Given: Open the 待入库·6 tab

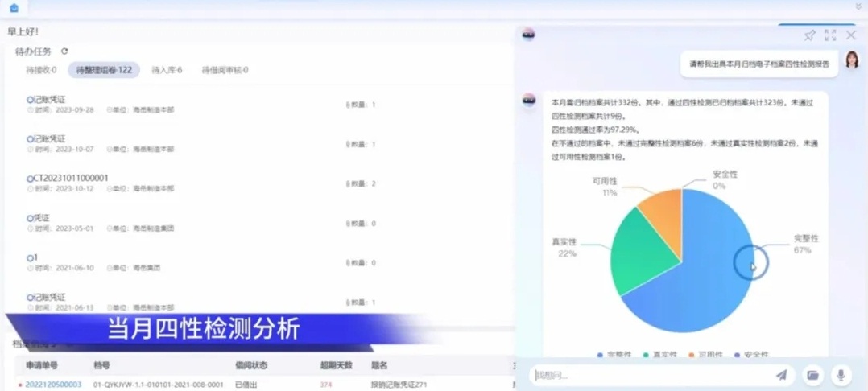Looking at the screenshot, I should [167, 71].
